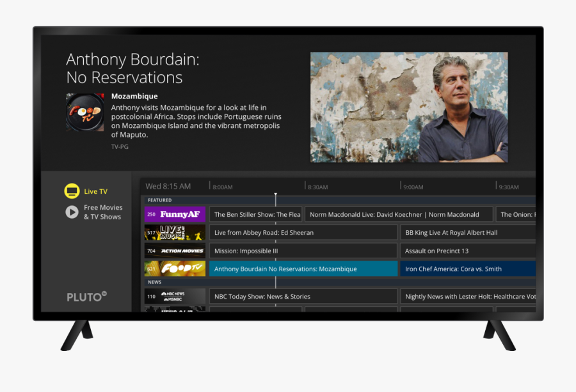Viewport: 576px width, 392px height.
Task: Click the Wed 8:15 AM date text
Action: coord(168,187)
